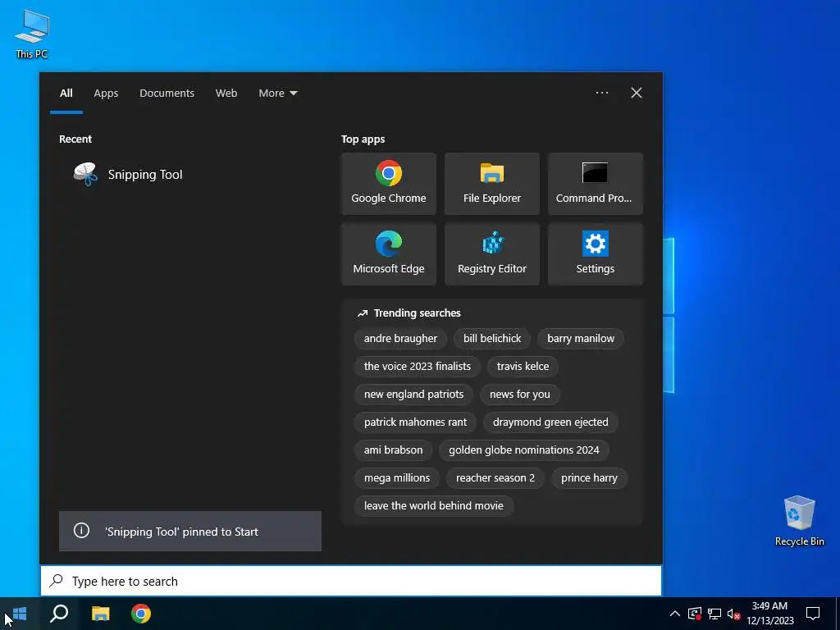Screen dimensions: 840x630
Task: Open Settings tile in Top apps
Action: [596, 254]
